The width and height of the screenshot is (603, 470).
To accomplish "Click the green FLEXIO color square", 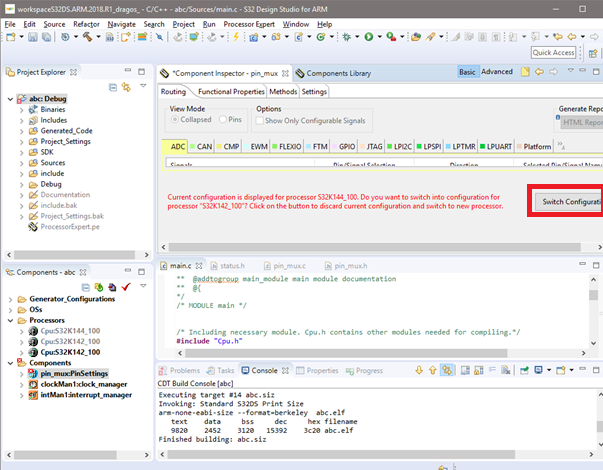I will point(275,146).
